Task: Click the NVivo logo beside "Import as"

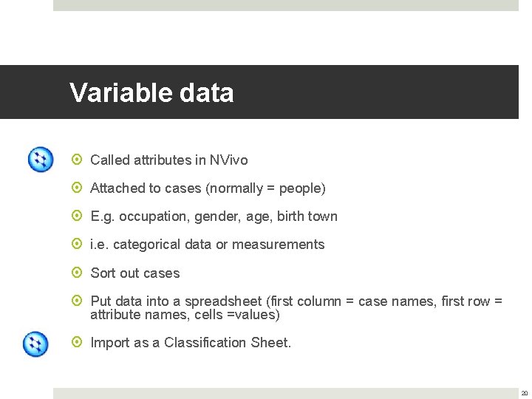Action: 35,344
